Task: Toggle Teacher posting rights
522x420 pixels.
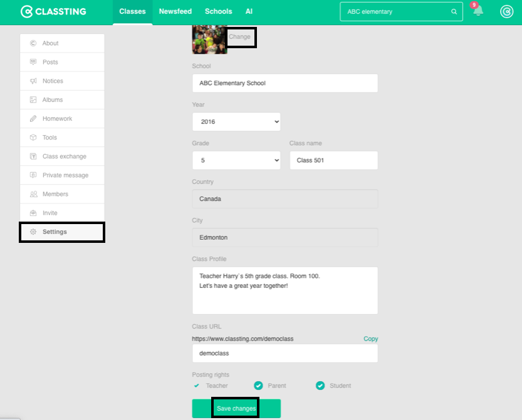Action: coord(196,386)
